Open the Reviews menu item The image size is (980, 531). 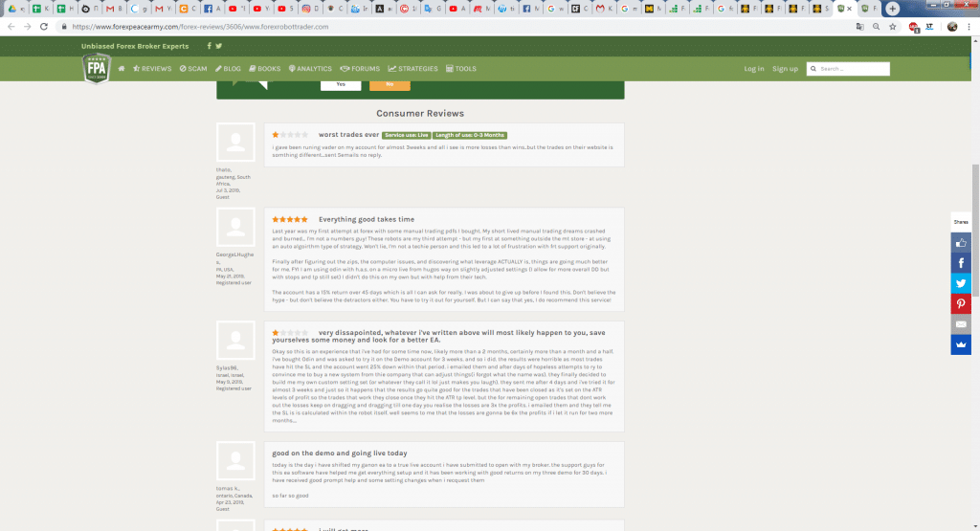tap(152, 69)
